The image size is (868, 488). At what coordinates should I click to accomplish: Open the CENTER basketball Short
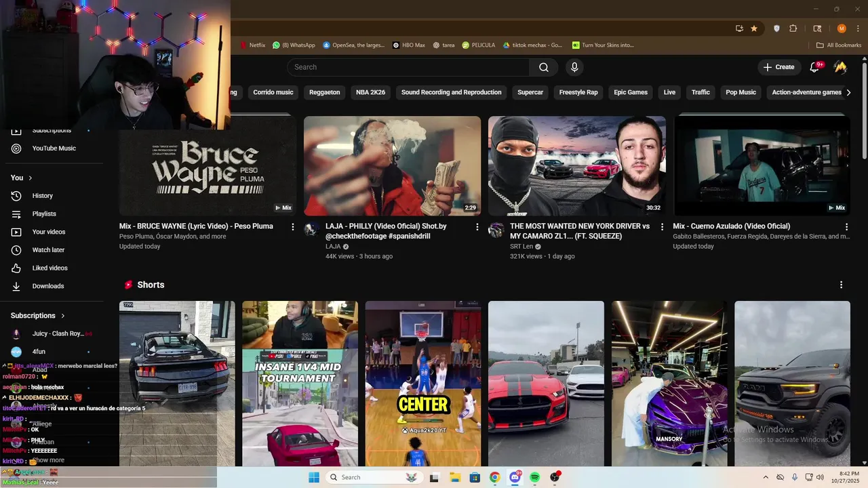pyautogui.click(x=423, y=384)
